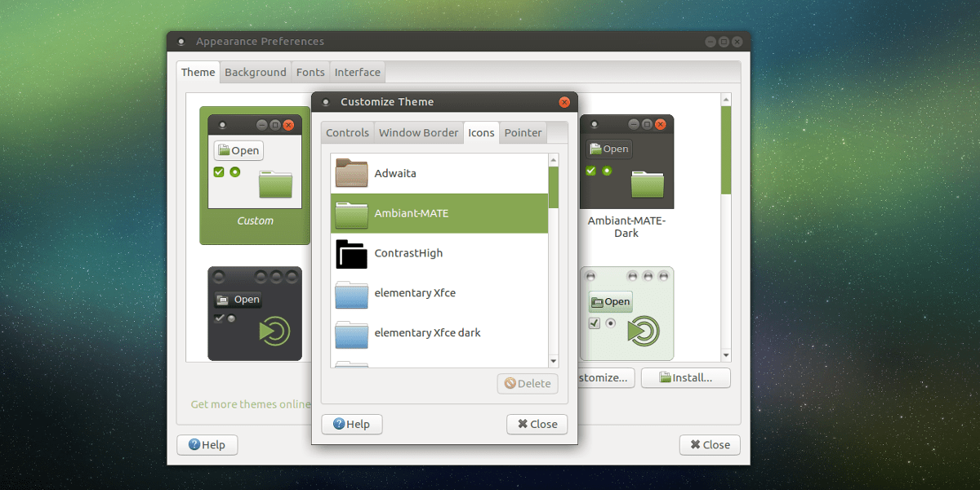Click the Install button for new themes

click(x=685, y=377)
